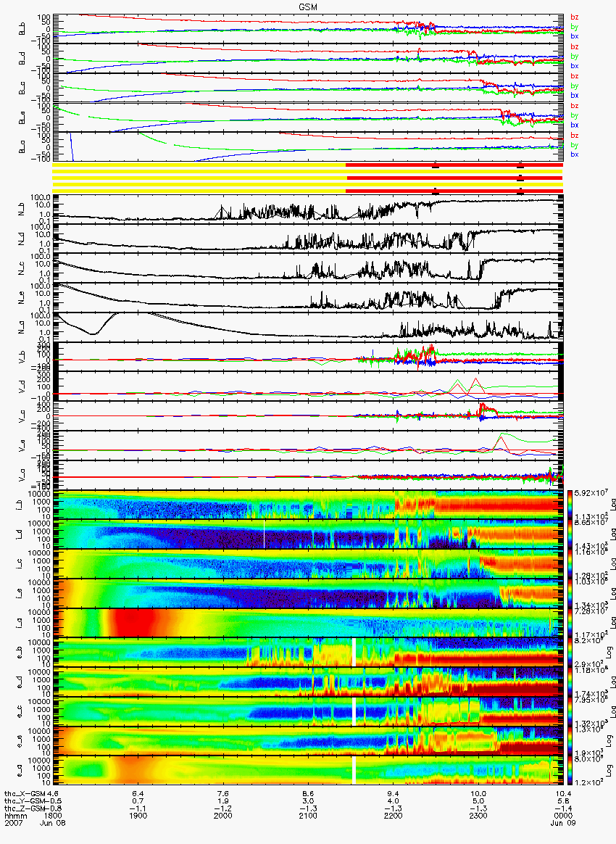
Task: Click the thc_Z-GSM axis row label
Action: tap(25, 808)
